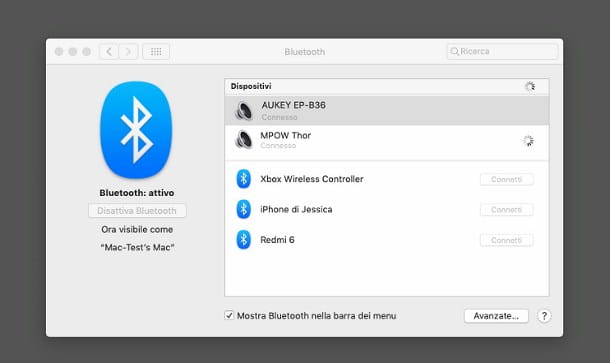Click the back navigation arrow

pyautogui.click(x=109, y=51)
